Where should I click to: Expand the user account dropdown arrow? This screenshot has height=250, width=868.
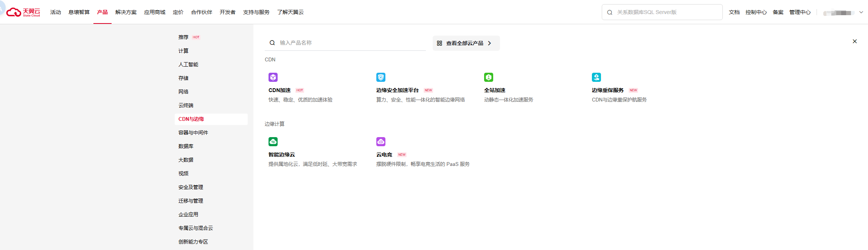click(x=861, y=12)
